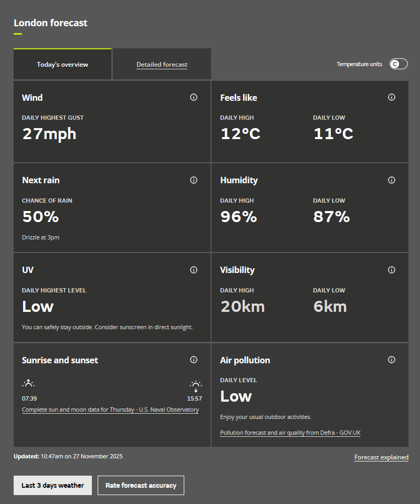Click the London forecast heading
Screen dimensions: 420x504
pos(50,23)
